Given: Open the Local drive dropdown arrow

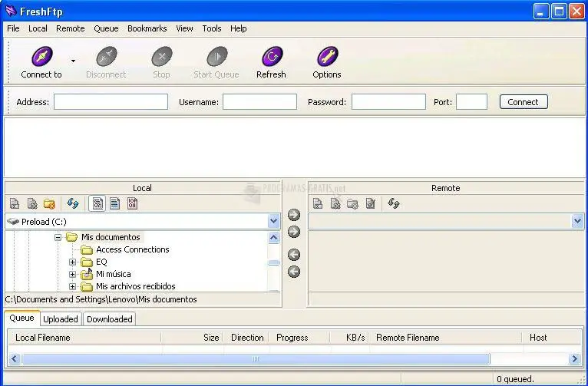Looking at the screenshot, I should pyautogui.click(x=274, y=221).
